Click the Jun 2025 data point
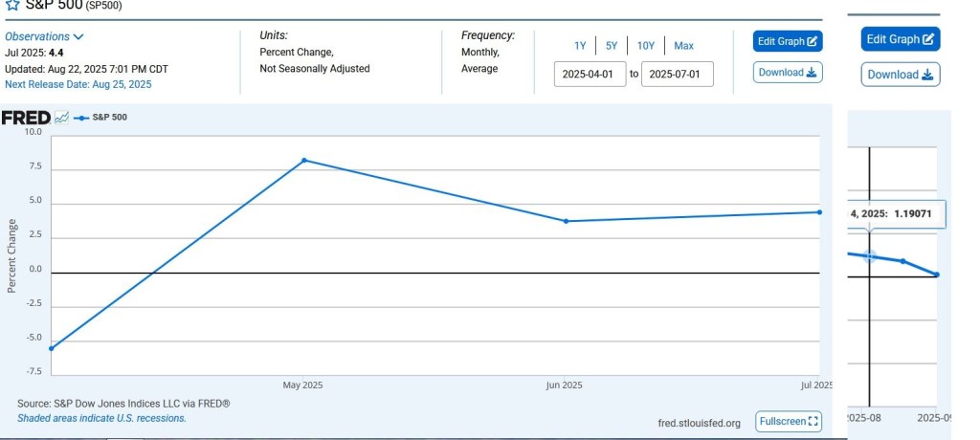Viewport: 980px width, 440px height. pos(566,221)
